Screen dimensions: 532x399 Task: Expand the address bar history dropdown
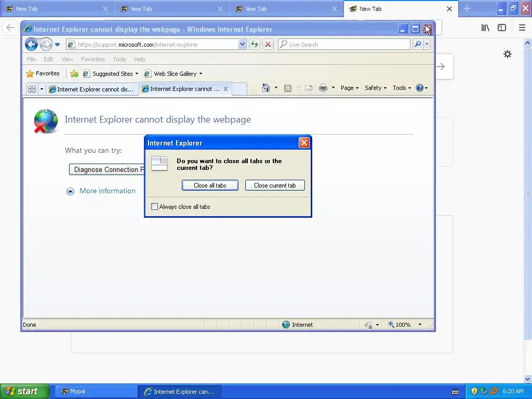coord(242,45)
